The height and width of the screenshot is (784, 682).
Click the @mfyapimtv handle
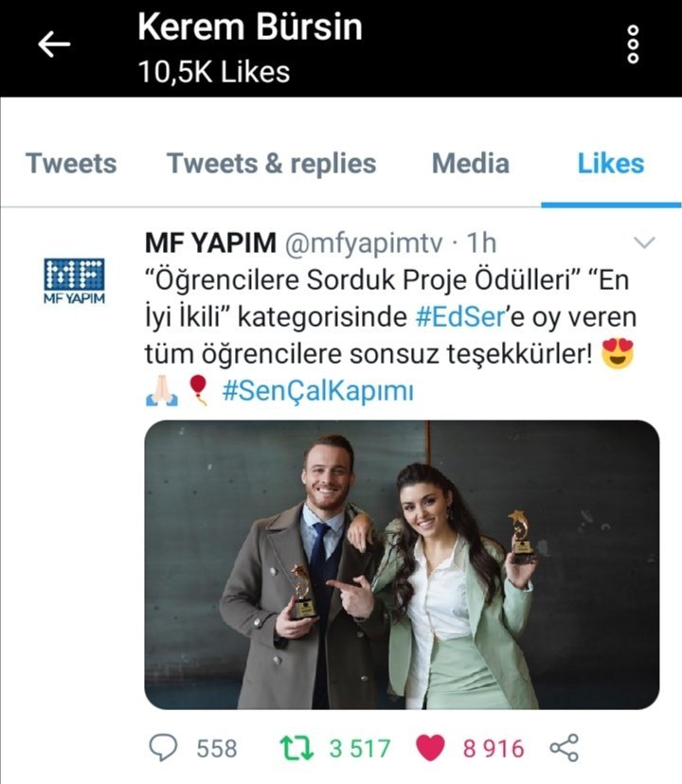pos(364,243)
